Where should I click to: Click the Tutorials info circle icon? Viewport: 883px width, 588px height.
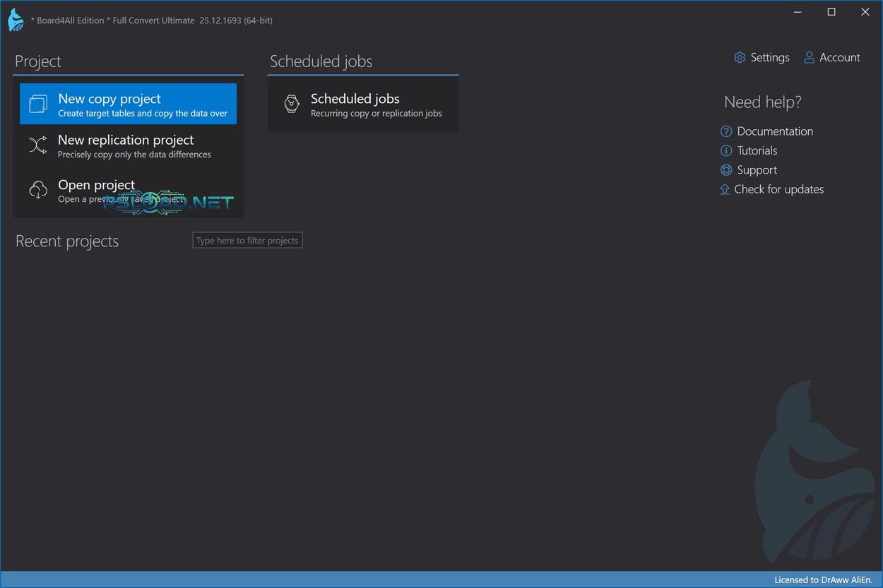tap(725, 150)
